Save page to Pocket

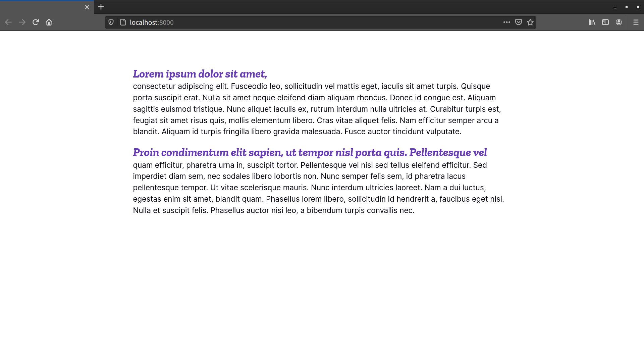tap(518, 22)
